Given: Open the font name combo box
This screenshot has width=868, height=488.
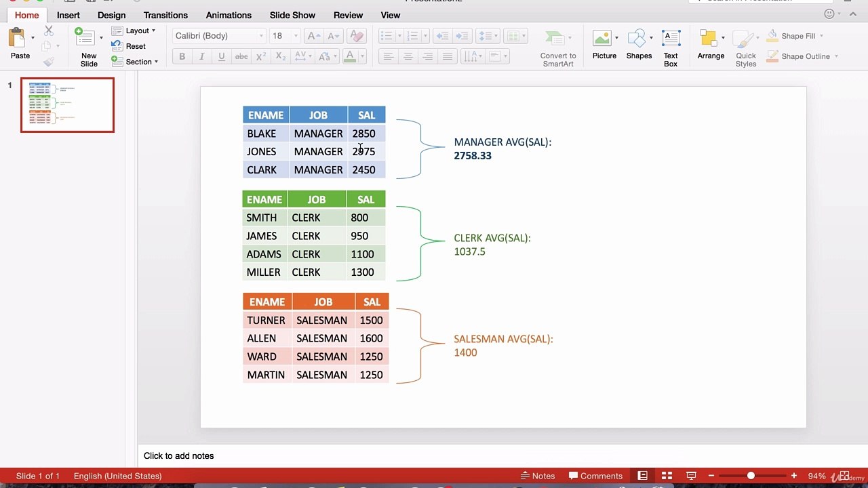Looking at the screenshot, I should (219, 36).
